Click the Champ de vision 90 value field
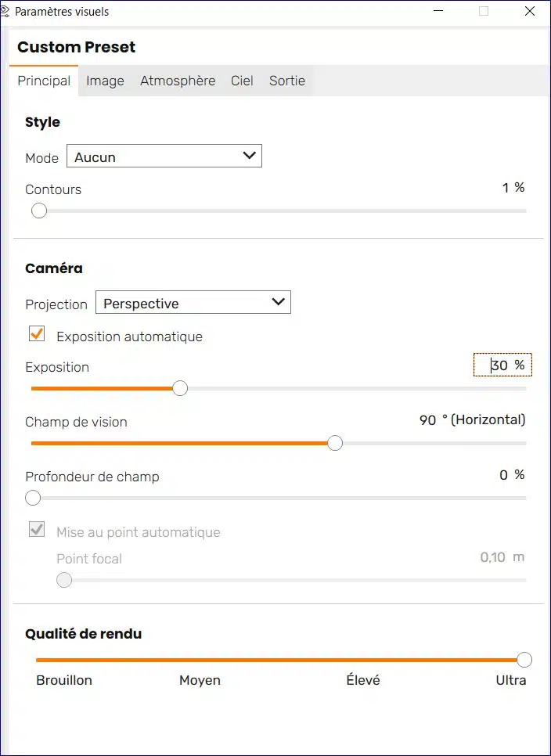 [427, 420]
